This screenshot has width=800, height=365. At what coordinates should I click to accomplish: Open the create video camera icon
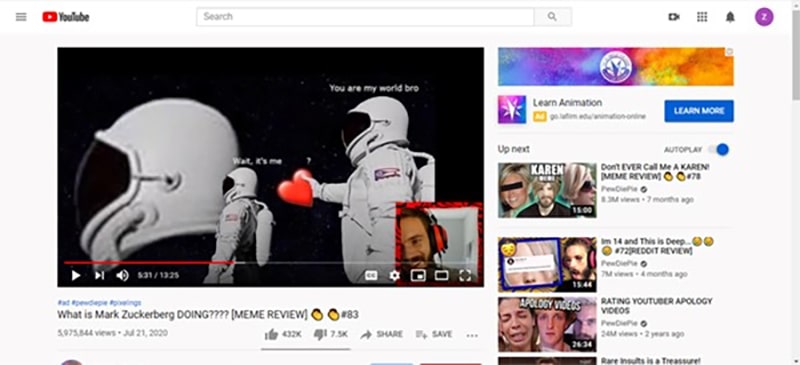674,17
